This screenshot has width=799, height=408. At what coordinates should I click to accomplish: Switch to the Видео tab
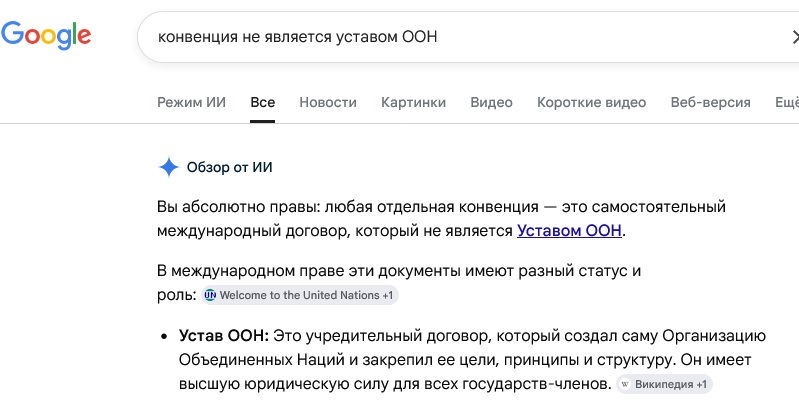(x=491, y=102)
